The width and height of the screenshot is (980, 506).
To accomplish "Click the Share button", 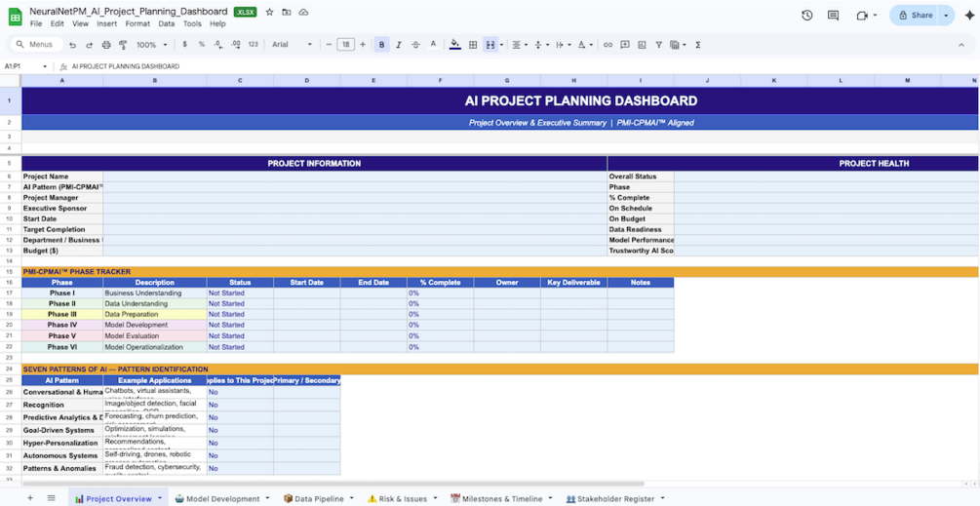I will (915, 15).
